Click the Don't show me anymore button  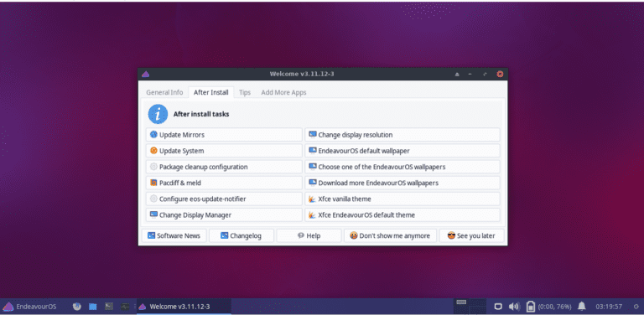tap(390, 236)
